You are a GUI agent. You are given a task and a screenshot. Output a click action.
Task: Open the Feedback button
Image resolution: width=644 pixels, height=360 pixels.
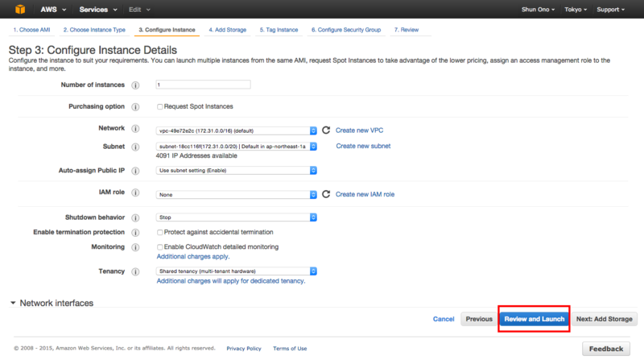pyautogui.click(x=606, y=349)
